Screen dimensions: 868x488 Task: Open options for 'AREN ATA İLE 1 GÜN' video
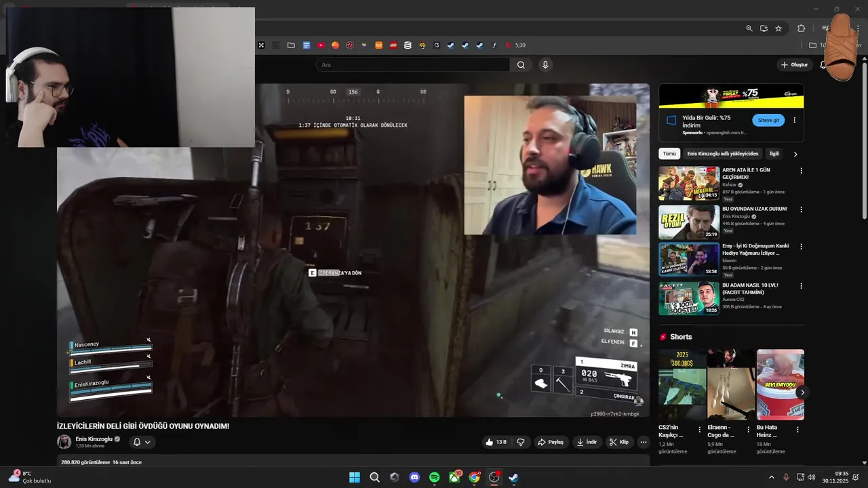pos(801,171)
